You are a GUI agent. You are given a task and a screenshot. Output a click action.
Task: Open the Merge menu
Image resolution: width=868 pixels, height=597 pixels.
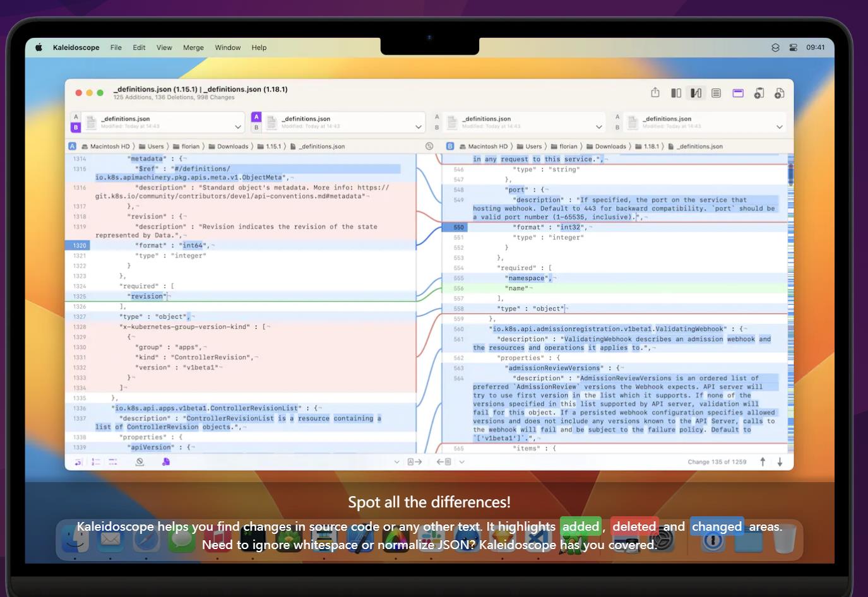(193, 47)
